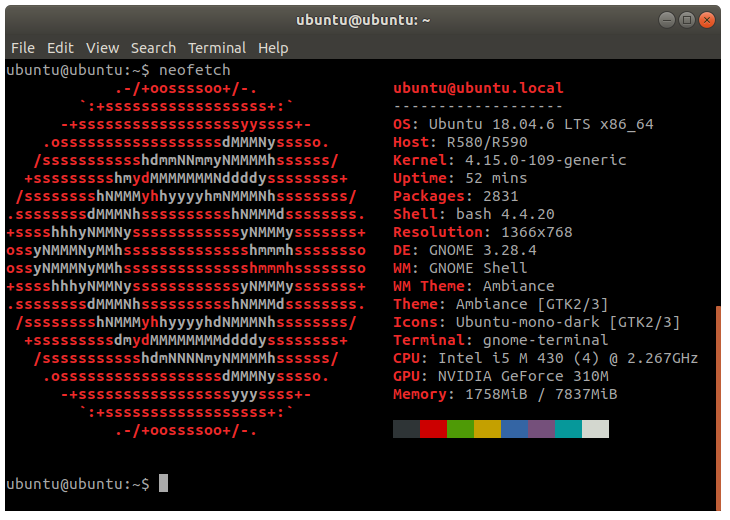Click the Packages value '2831'

click(500, 196)
